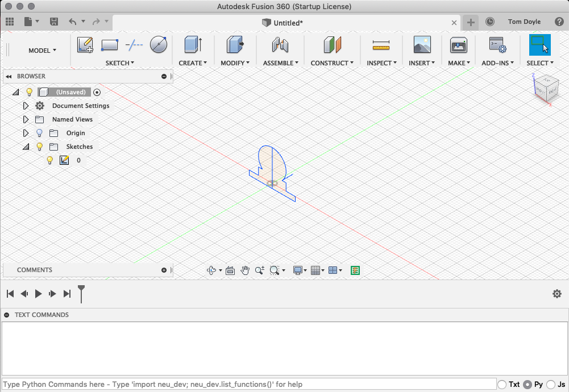Collapse the COMMENTS panel
This screenshot has height=392, width=569.
(x=164, y=270)
